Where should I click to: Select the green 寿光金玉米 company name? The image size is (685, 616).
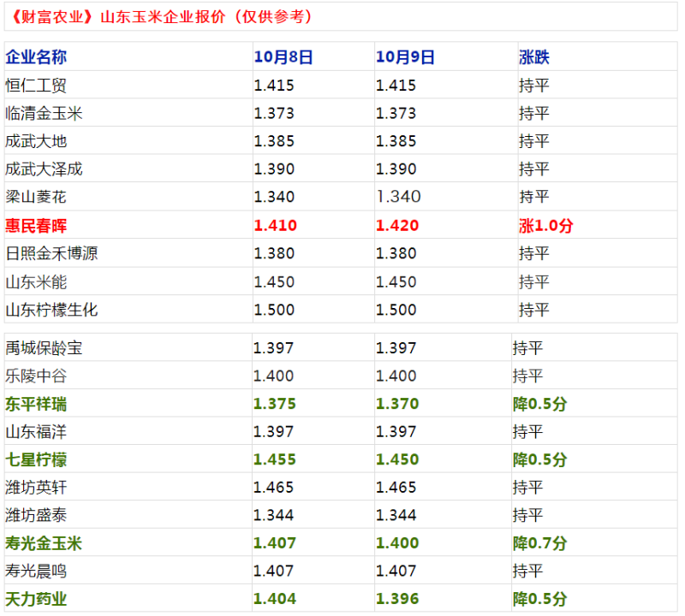tap(44, 543)
